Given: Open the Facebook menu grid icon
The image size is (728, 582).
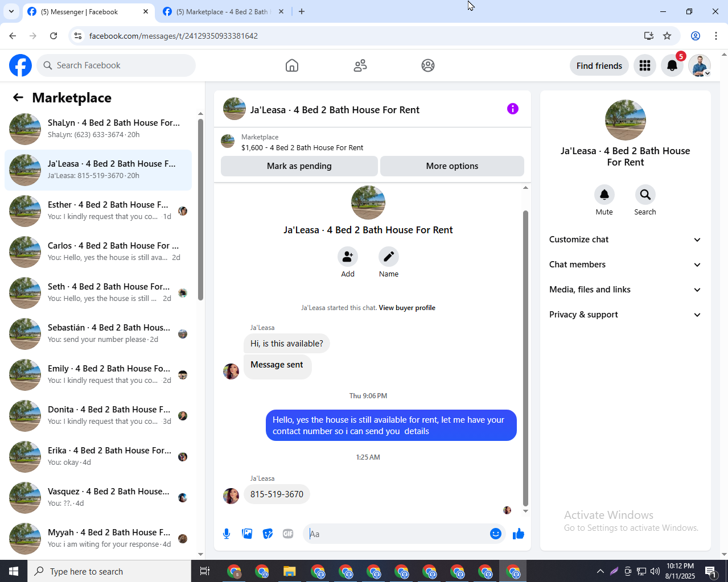Looking at the screenshot, I should [x=645, y=65].
